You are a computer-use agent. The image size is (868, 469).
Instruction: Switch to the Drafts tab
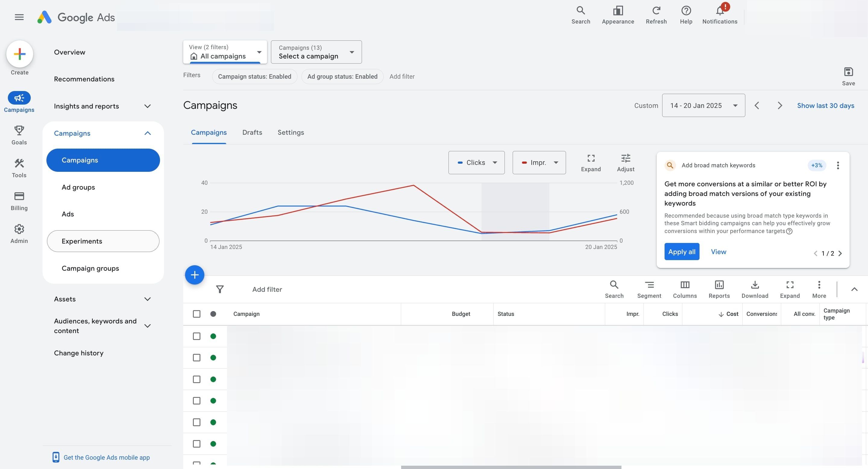(x=252, y=133)
